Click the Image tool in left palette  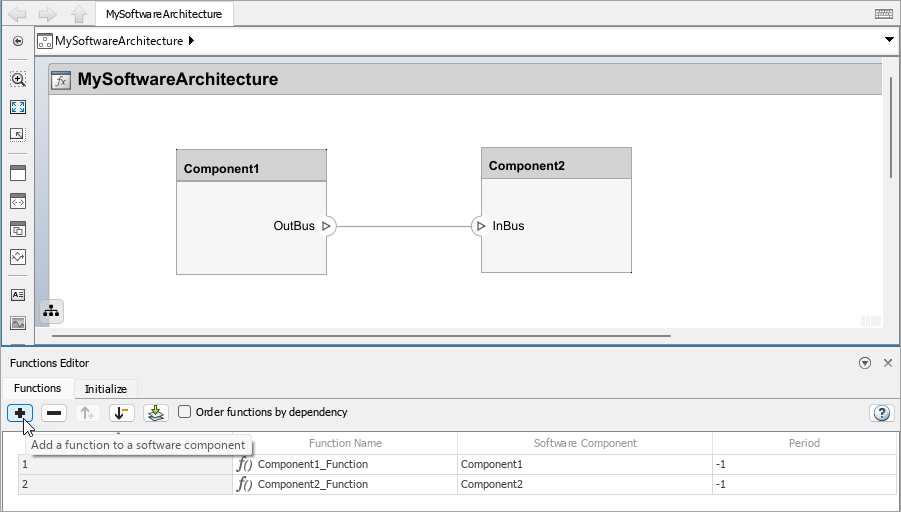[x=18, y=323]
